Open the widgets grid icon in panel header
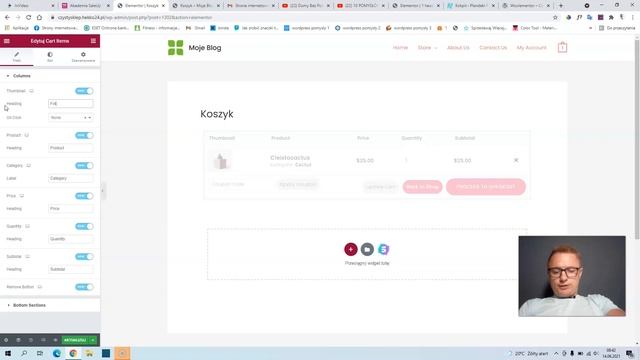This screenshot has height=360, width=640. (x=93, y=41)
